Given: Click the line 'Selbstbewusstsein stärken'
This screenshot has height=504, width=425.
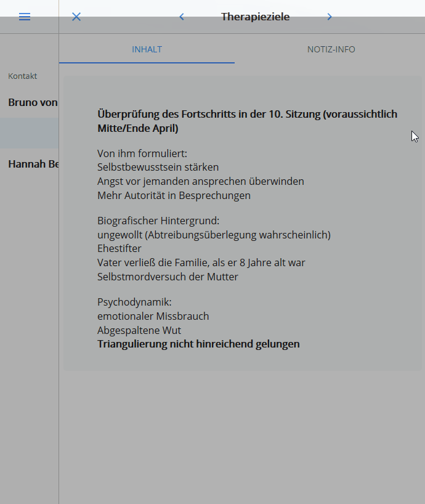Looking at the screenshot, I should pyautogui.click(x=158, y=167).
